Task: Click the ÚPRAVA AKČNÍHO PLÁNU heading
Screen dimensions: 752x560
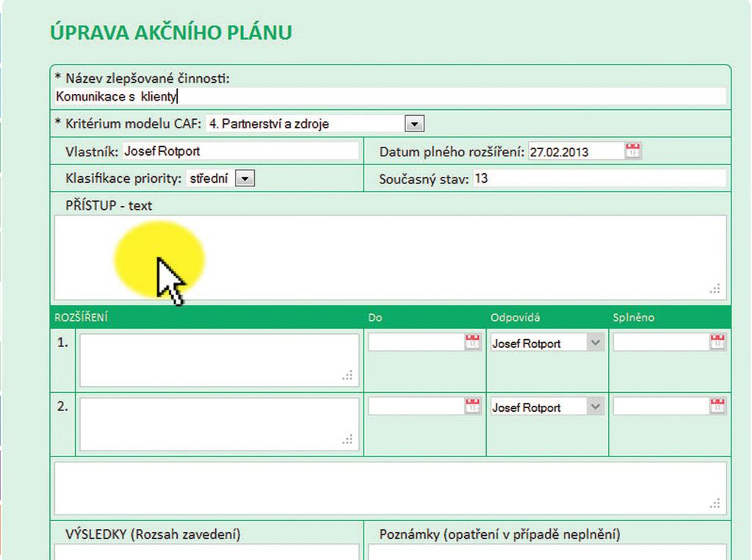Action: [171, 32]
